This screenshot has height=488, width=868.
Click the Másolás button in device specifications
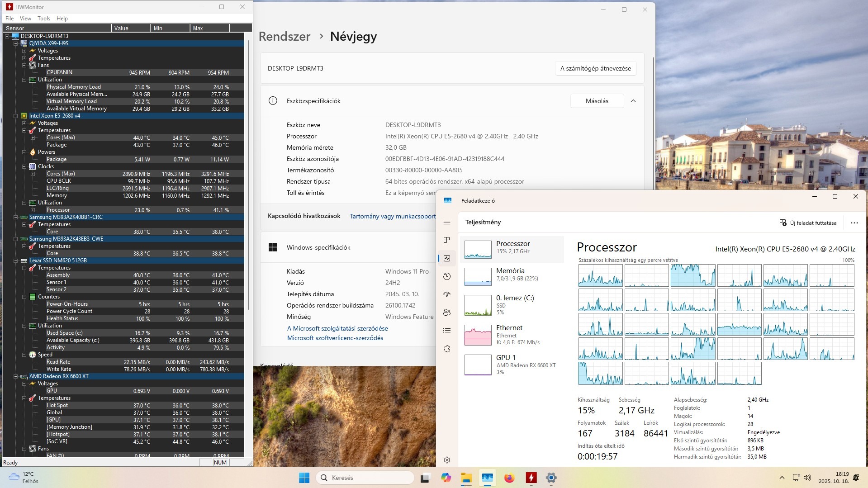click(x=597, y=101)
